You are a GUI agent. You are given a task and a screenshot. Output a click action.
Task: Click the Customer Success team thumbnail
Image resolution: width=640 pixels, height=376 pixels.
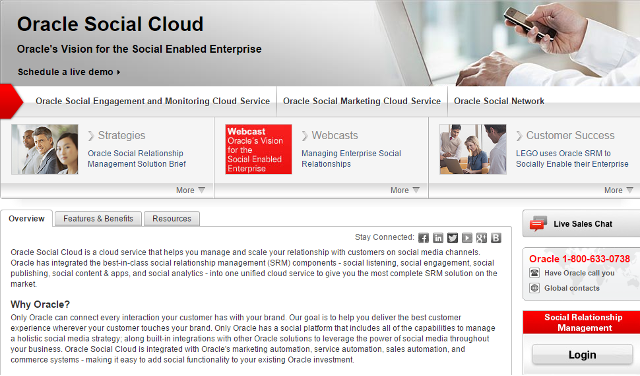click(473, 149)
